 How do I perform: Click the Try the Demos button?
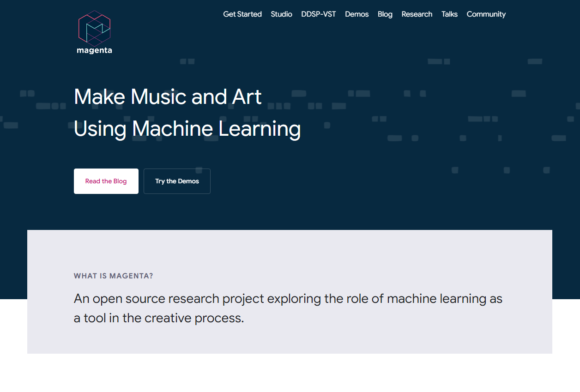[177, 181]
